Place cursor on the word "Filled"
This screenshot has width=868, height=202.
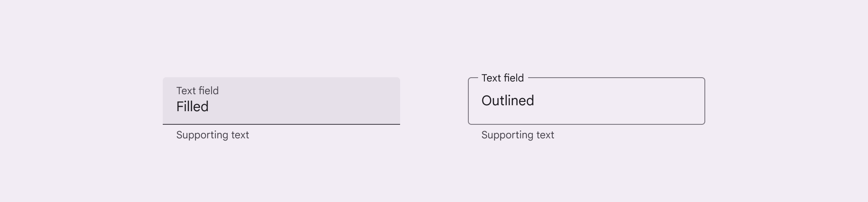pyautogui.click(x=192, y=107)
